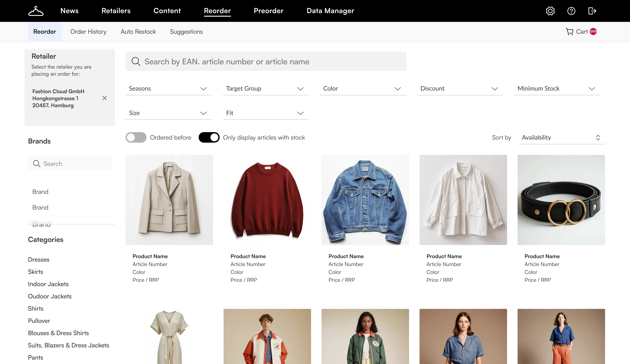The image size is (630, 364).
Task: Switch to the Order History tab
Action: pos(88,31)
